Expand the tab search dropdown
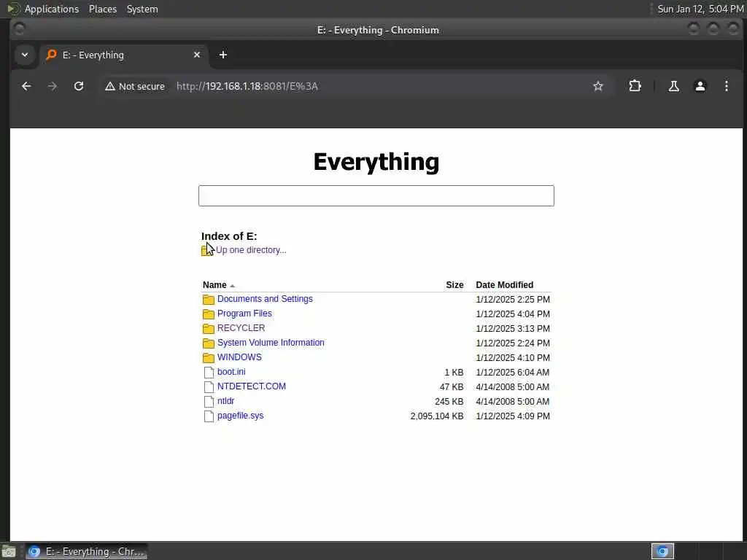Screen dimensions: 747x560 pyautogui.click(x=25, y=55)
